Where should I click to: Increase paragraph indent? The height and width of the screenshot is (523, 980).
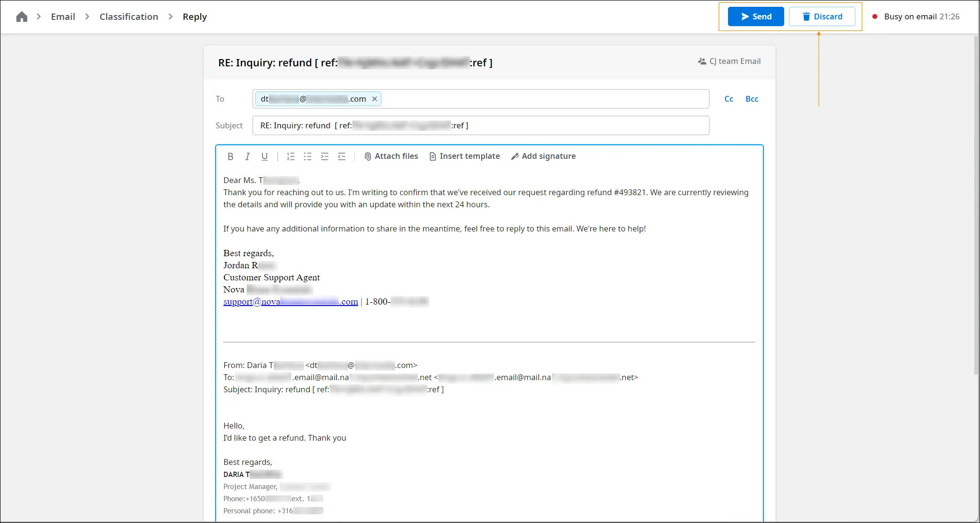point(325,156)
